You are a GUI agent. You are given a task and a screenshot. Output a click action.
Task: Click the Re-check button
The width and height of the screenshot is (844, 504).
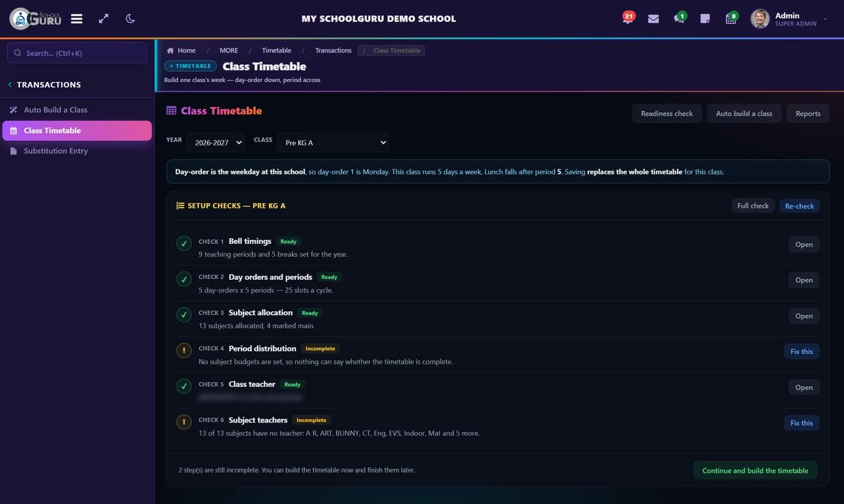[x=799, y=206]
